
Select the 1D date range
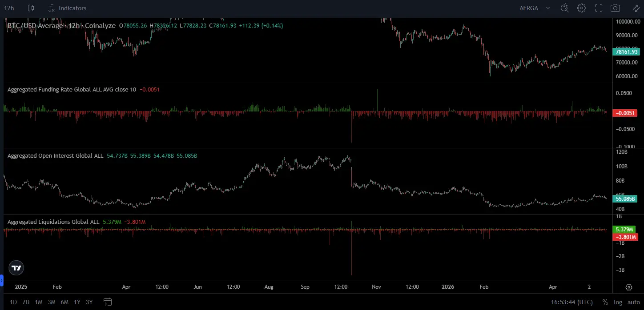(x=13, y=302)
